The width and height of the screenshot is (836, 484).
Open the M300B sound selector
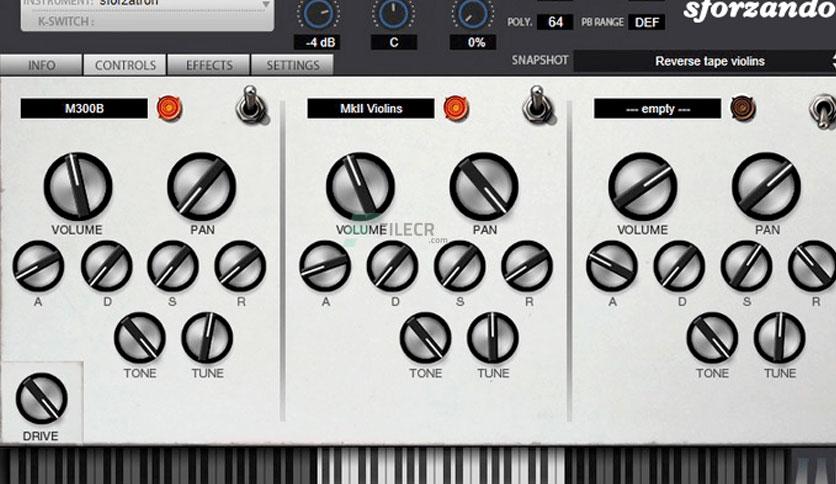pos(84,109)
